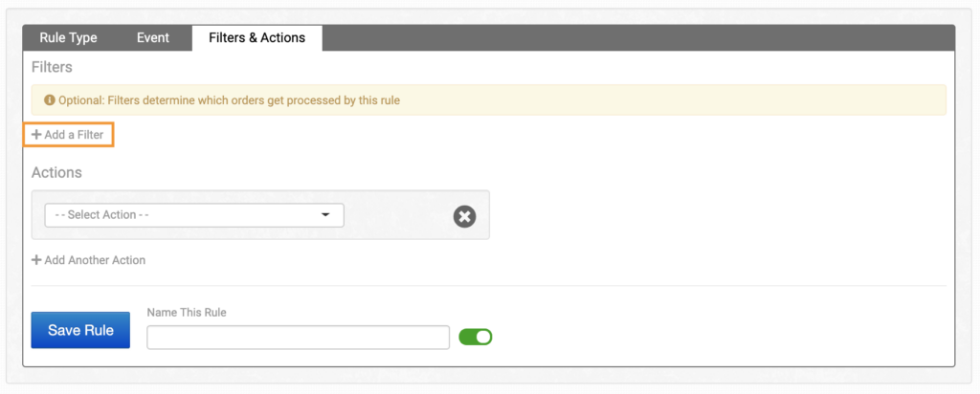Click the info icon in the Optional banner
The image size is (980, 394).
point(50,100)
